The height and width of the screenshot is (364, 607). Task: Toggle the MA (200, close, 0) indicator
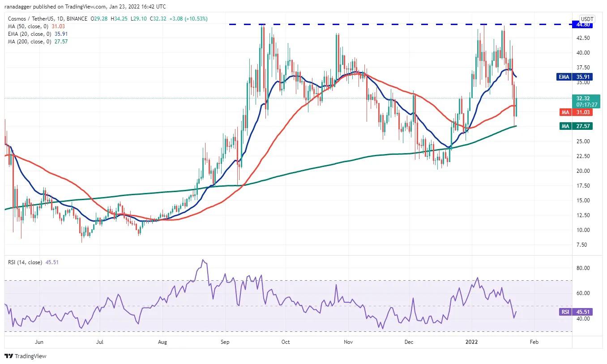(x=30, y=41)
